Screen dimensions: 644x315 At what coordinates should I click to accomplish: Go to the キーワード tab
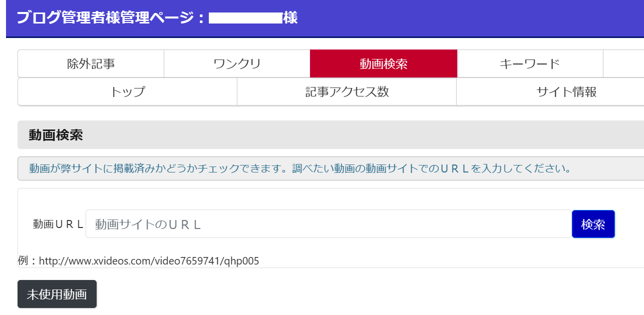pos(529,64)
